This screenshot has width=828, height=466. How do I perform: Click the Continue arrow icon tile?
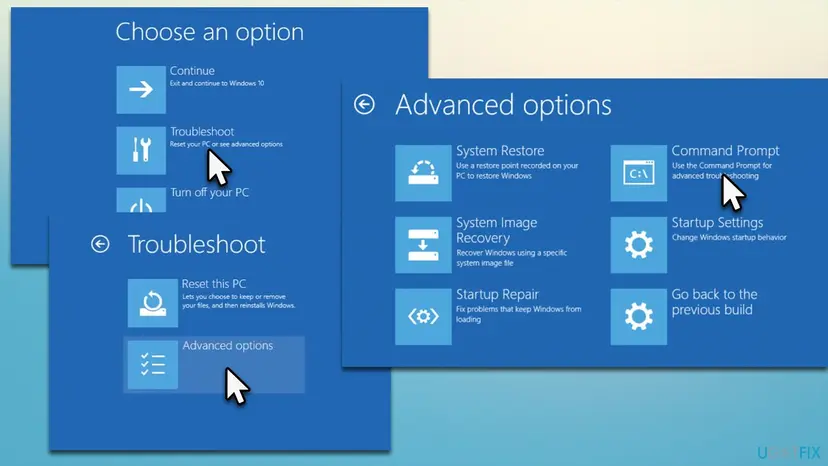click(x=141, y=89)
